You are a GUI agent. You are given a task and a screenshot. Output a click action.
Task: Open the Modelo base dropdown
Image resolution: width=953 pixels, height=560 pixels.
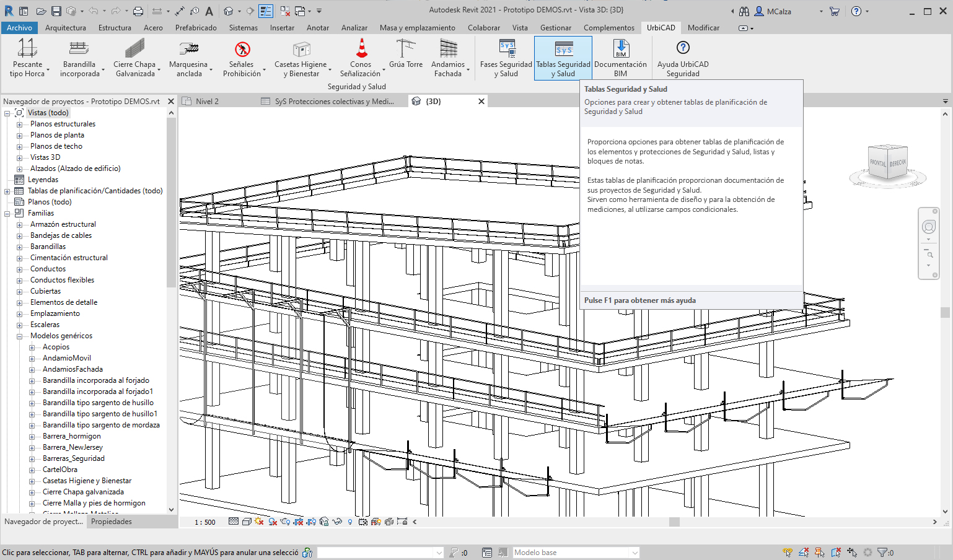pyautogui.click(x=635, y=553)
